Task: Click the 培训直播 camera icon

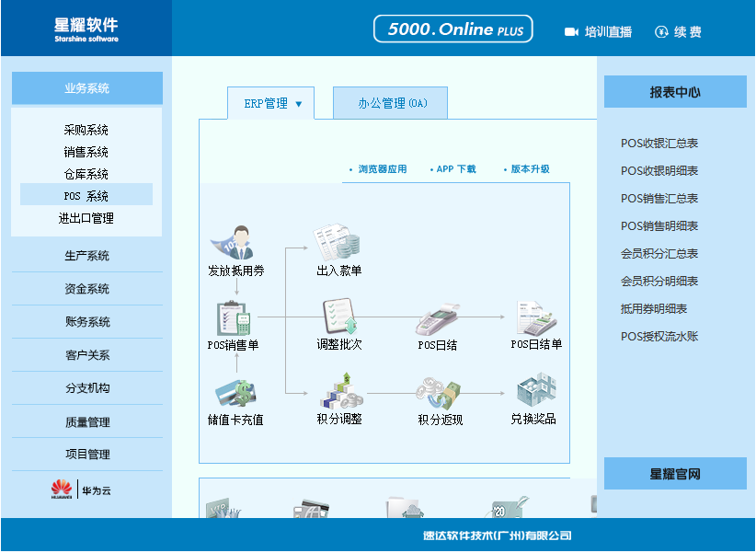Action: click(x=571, y=32)
